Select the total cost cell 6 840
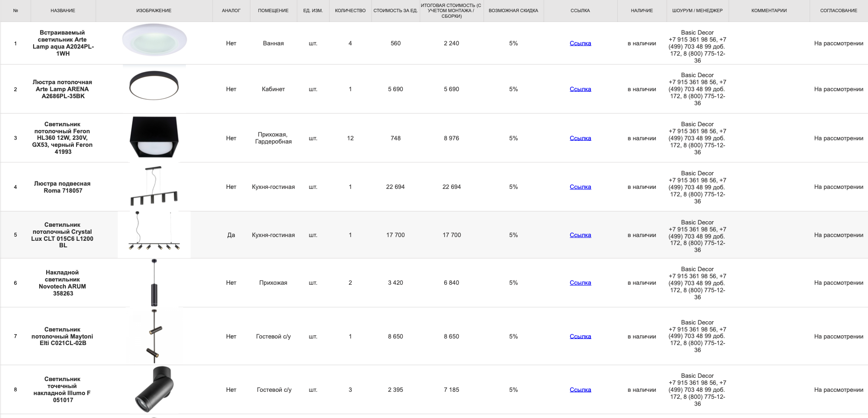868x418 pixels. (451, 282)
